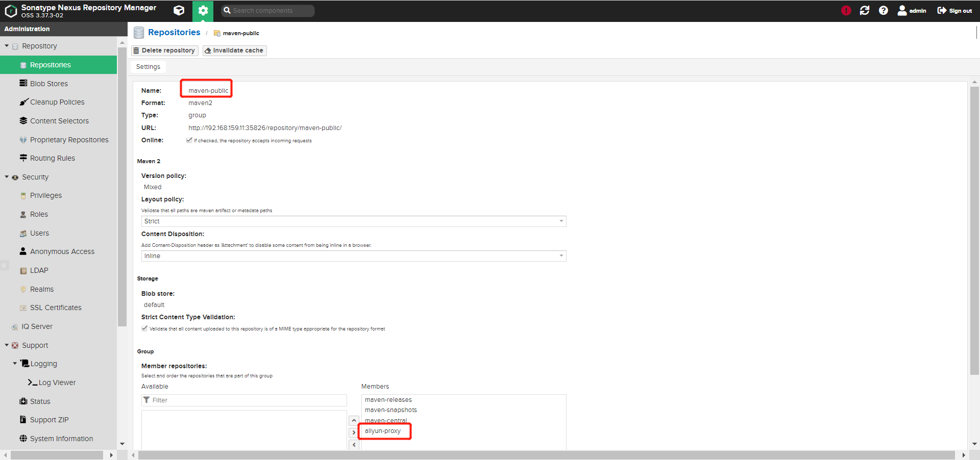Open the Browse cube icon in header
Image resolution: width=980 pixels, height=460 pixels.
(179, 10)
